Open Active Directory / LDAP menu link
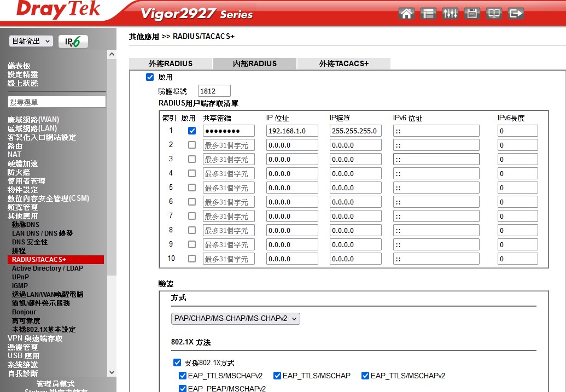566x392 pixels. tap(48, 268)
